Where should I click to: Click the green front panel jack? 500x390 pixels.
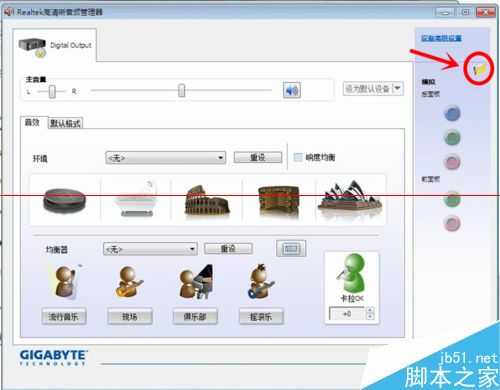(452, 199)
